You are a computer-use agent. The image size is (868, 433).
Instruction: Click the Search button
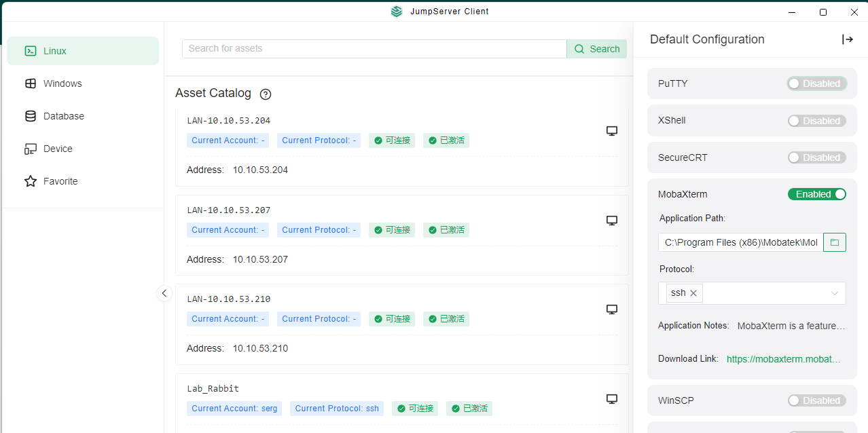pyautogui.click(x=597, y=49)
